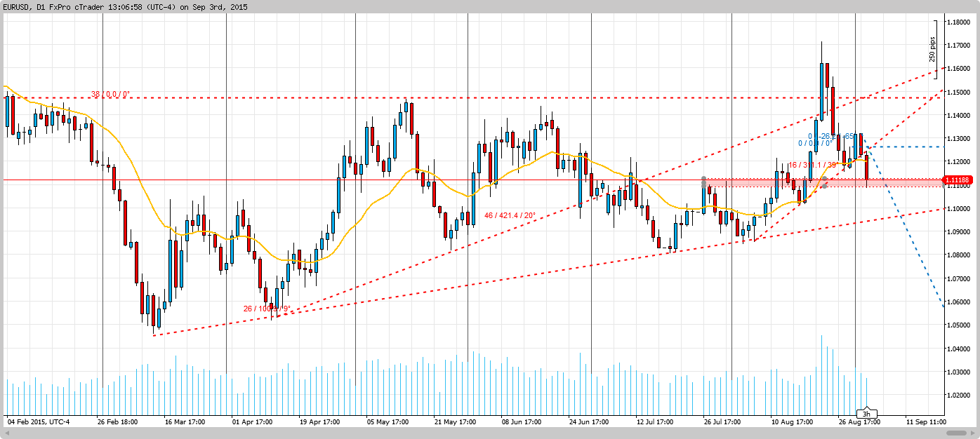Click the 1.17000 price axis label
Viewport: 980px width, 439px height.
tap(958, 46)
